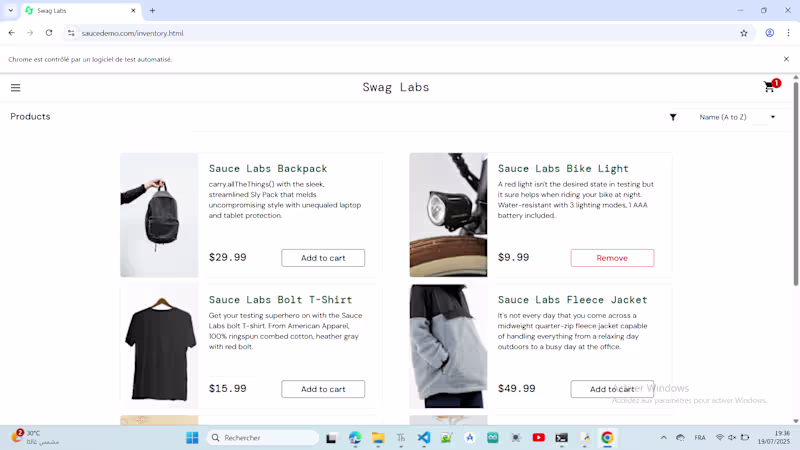The height and width of the screenshot is (450, 800).
Task: Click the browser forward arrow
Action: coord(30,33)
